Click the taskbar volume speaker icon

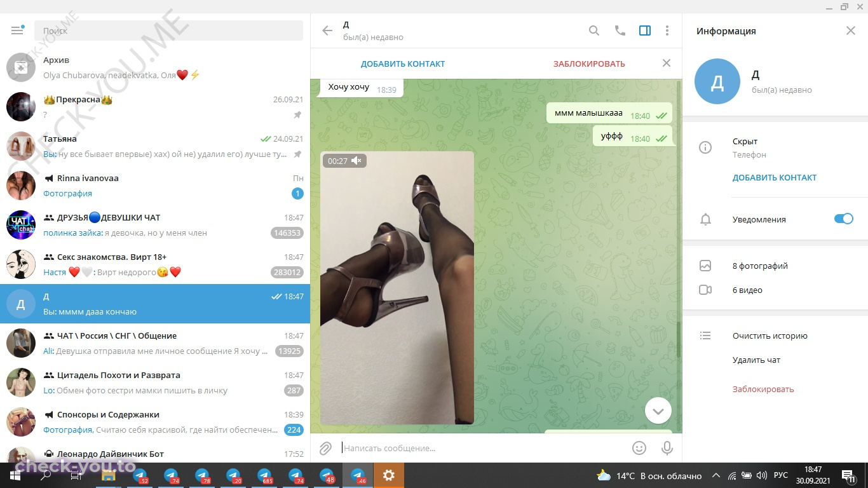click(761, 475)
